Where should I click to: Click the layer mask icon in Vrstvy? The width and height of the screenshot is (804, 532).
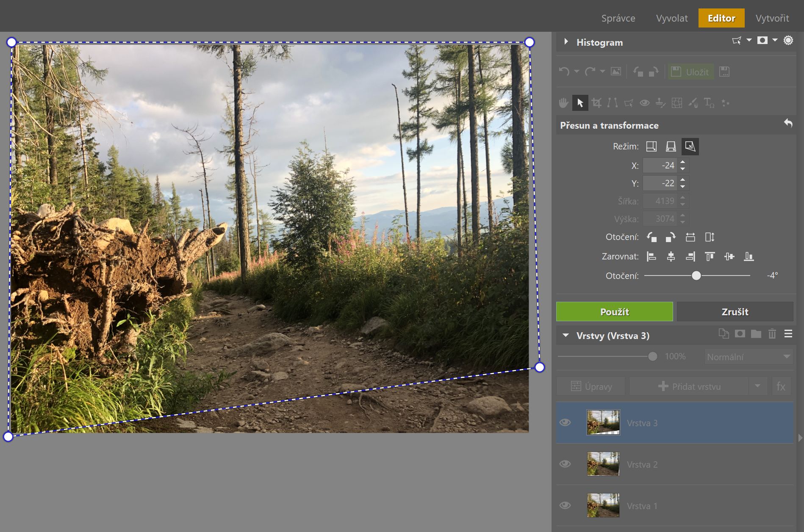coord(740,334)
